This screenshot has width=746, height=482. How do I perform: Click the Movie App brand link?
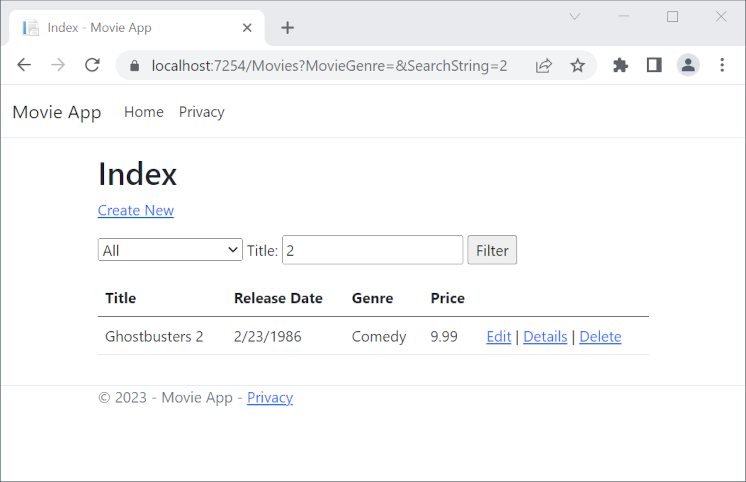click(x=57, y=112)
